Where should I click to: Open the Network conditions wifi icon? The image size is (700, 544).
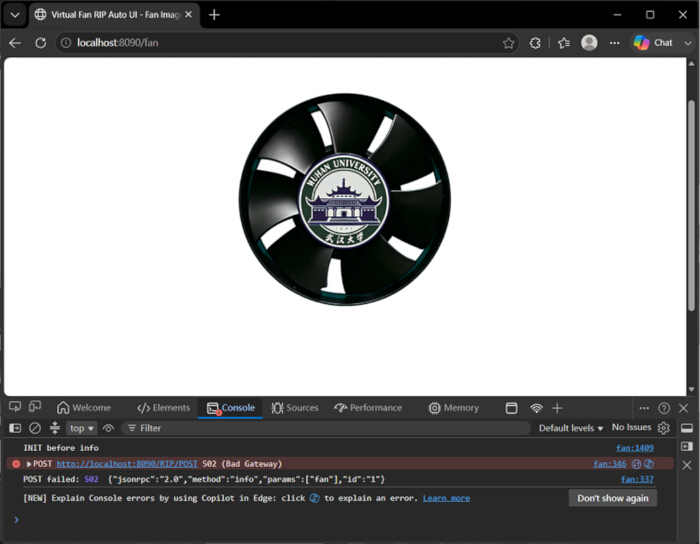point(536,408)
